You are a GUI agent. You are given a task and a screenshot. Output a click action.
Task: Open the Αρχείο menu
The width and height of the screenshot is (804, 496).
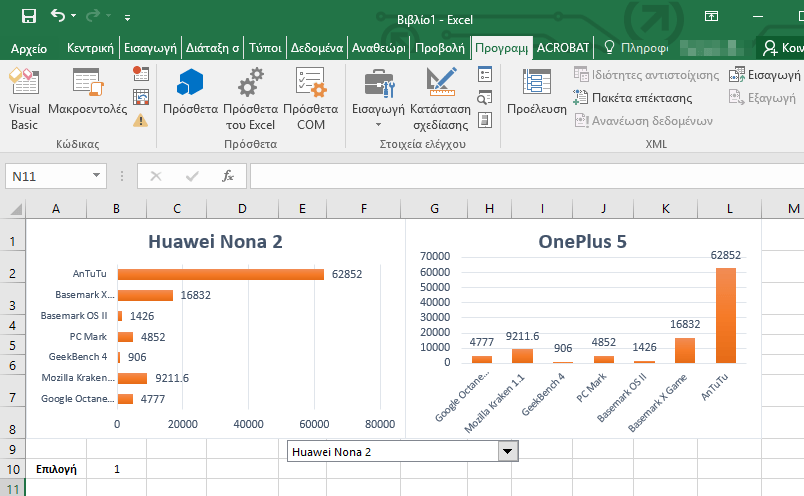(x=29, y=48)
